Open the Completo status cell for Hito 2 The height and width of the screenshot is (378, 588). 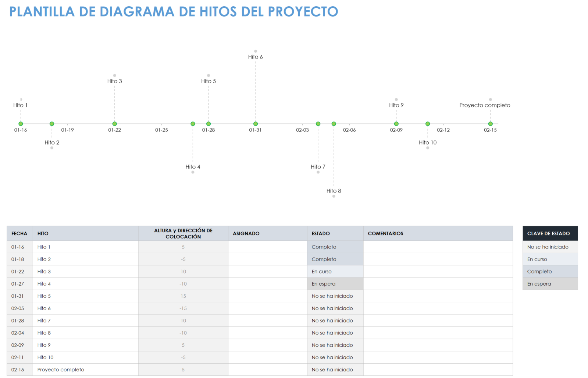coord(335,259)
